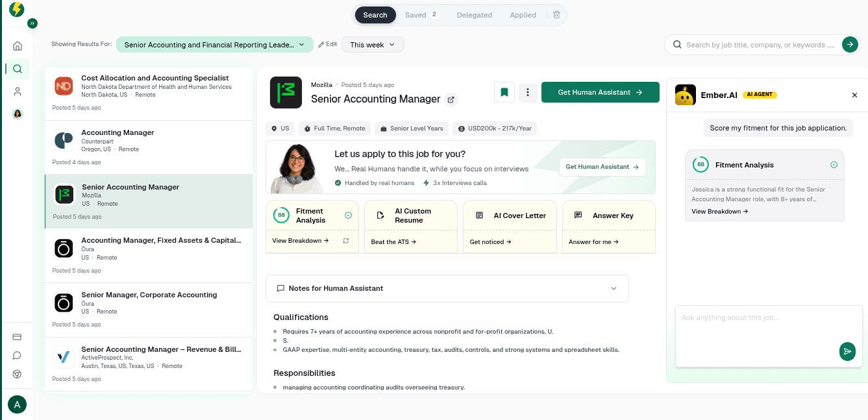Click the avatar photo icon in sidebar
868x420 pixels.
pos(18,114)
